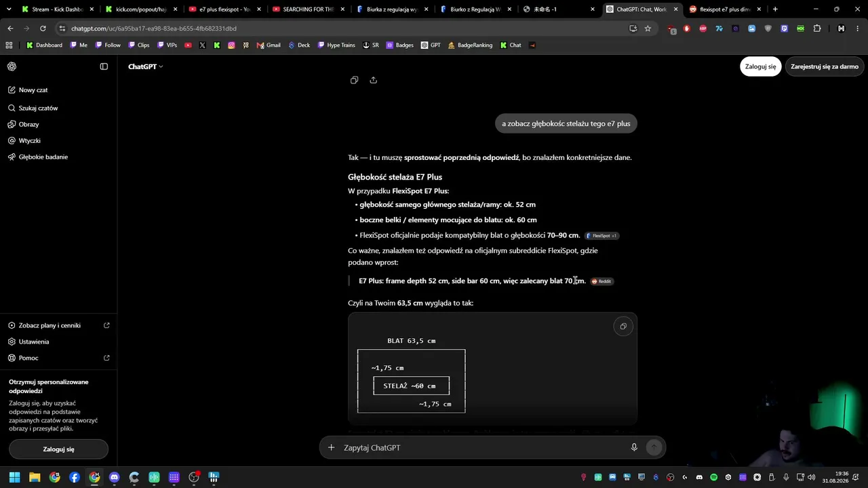The height and width of the screenshot is (488, 868).
Task: Open the Windows Start menu
Action: [14, 477]
